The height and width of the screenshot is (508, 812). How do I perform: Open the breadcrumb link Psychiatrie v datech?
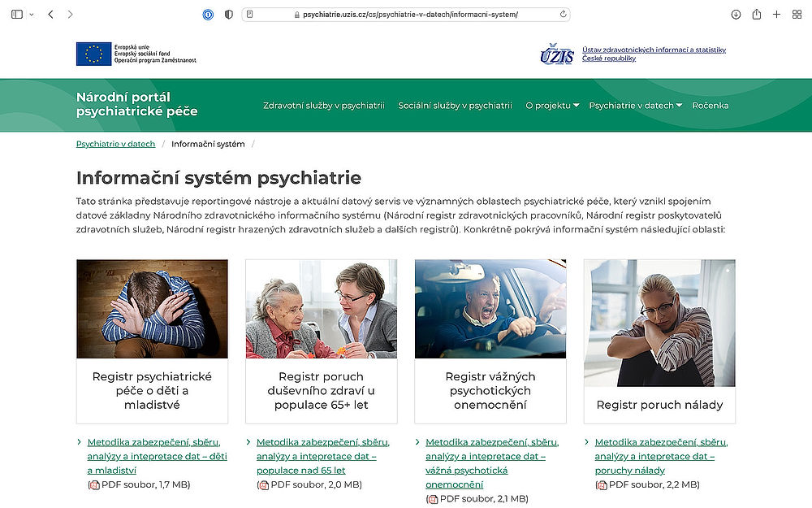pos(115,143)
